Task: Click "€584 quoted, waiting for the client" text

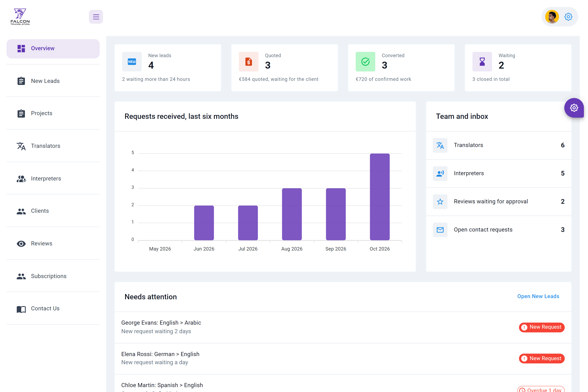Action: (278, 79)
